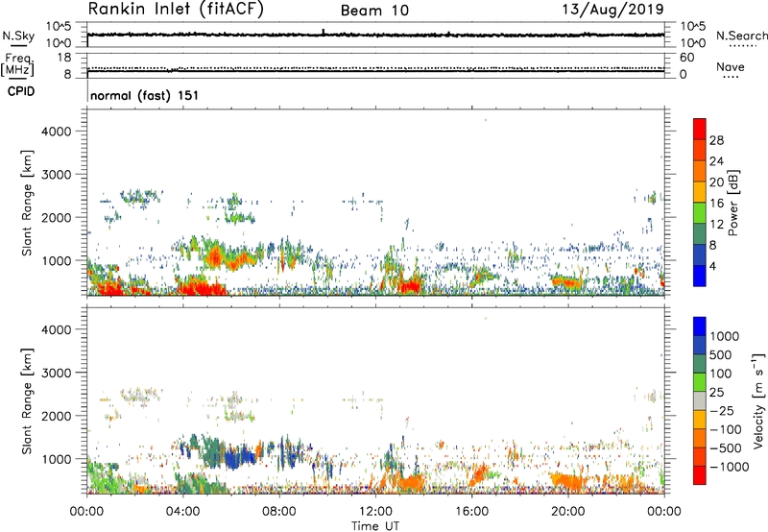Click the '08:00' time axis label
The width and height of the screenshot is (768, 532).
(279, 512)
